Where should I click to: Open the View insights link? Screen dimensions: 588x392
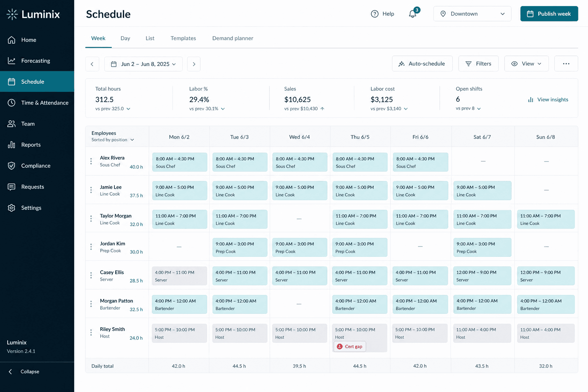[548, 100]
